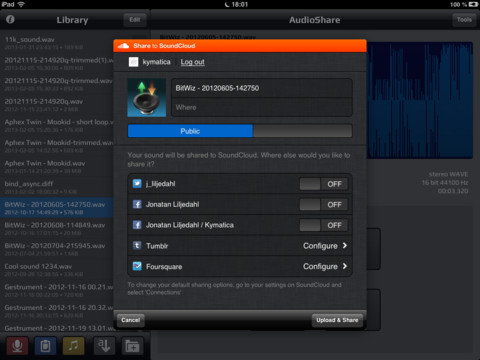Select BitWiz - 20120608-114849.wav
The image size is (480, 360).
tap(57, 229)
